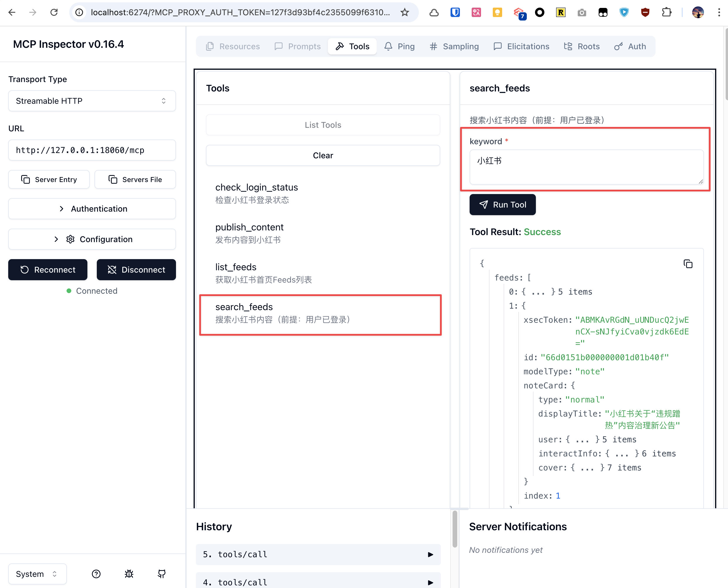Open the Transport Type dropdown
The width and height of the screenshot is (728, 588).
pos(92,101)
